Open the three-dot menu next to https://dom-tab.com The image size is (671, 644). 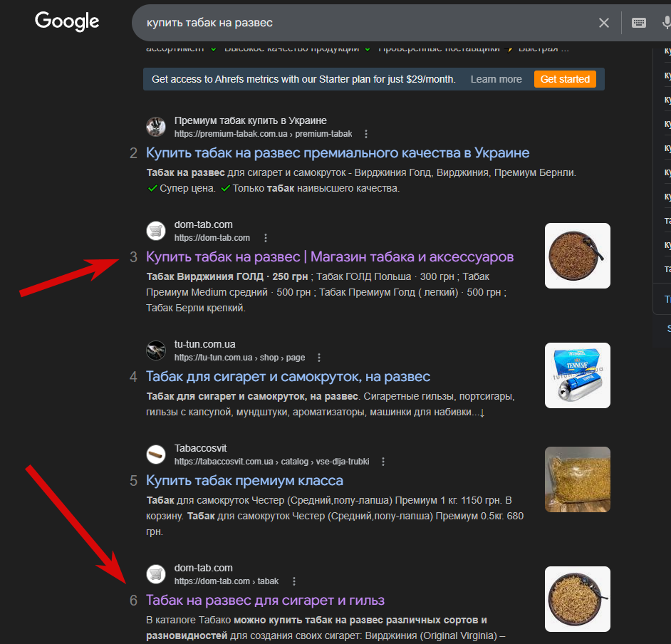point(266,238)
